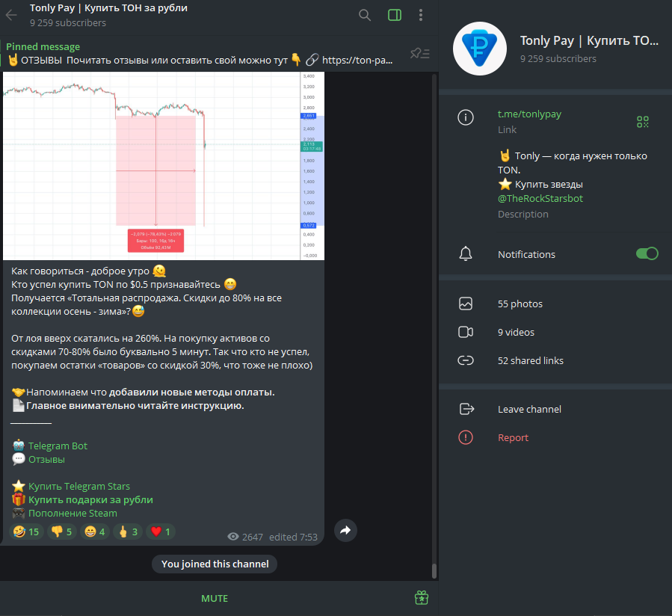This screenshot has height=616, width=672.
Task: Open the @TheRockStarsbot mention
Action: pyautogui.click(x=540, y=199)
